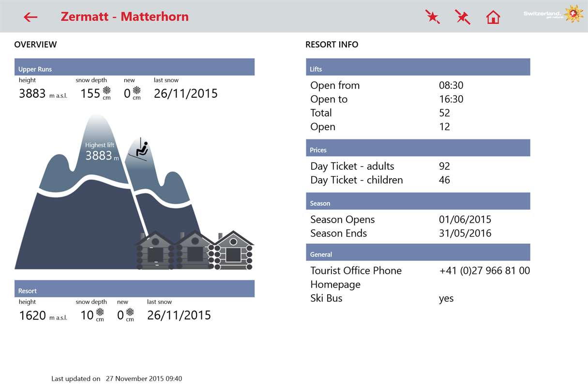This screenshot has width=588, height=392.
Task: Click Open from time 08:30
Action: [x=451, y=86]
